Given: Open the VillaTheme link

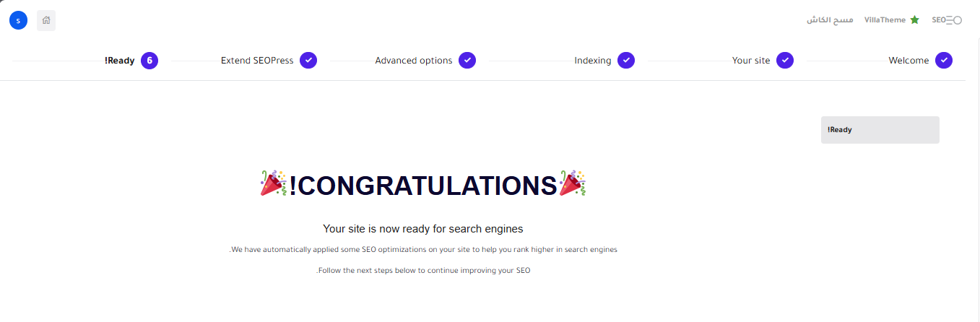Looking at the screenshot, I should click(885, 20).
